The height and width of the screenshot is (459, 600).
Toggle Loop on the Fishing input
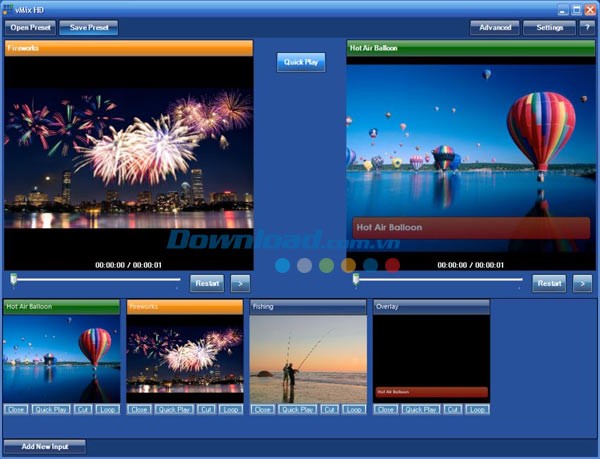click(x=354, y=409)
